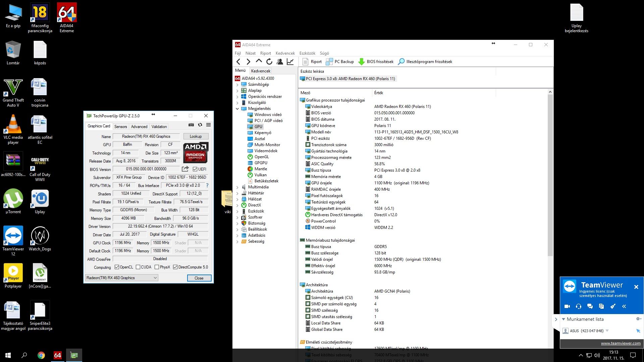Open the Uplay desktop shortcut
This screenshot has height=362, width=644.
coord(40,202)
